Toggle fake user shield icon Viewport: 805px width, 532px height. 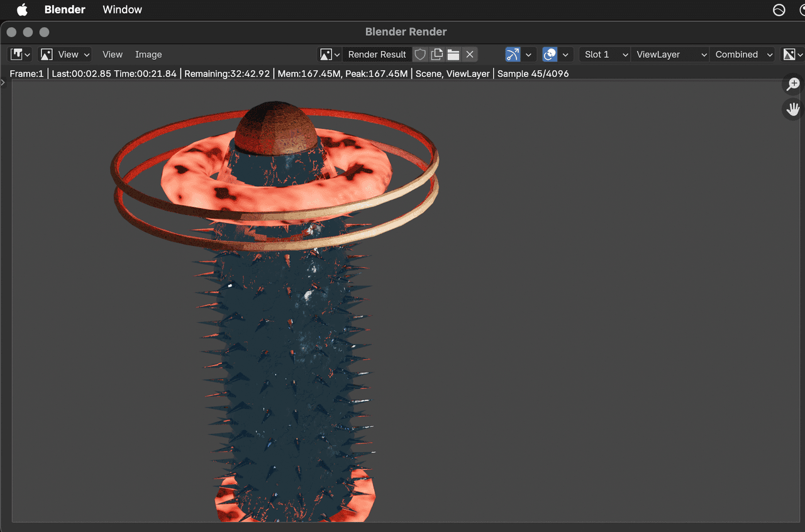pyautogui.click(x=420, y=55)
